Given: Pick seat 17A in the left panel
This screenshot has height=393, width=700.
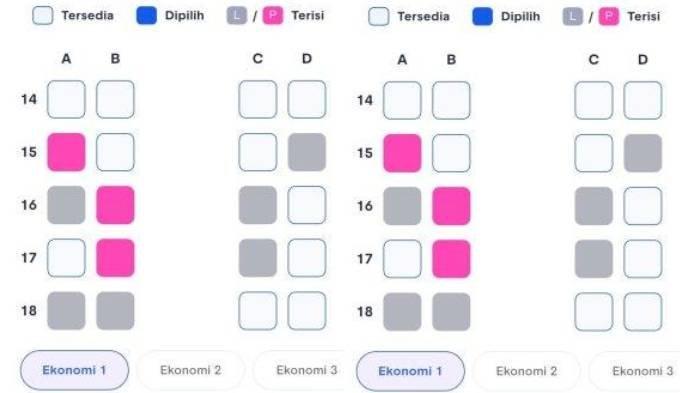Looking at the screenshot, I should tap(66, 258).
